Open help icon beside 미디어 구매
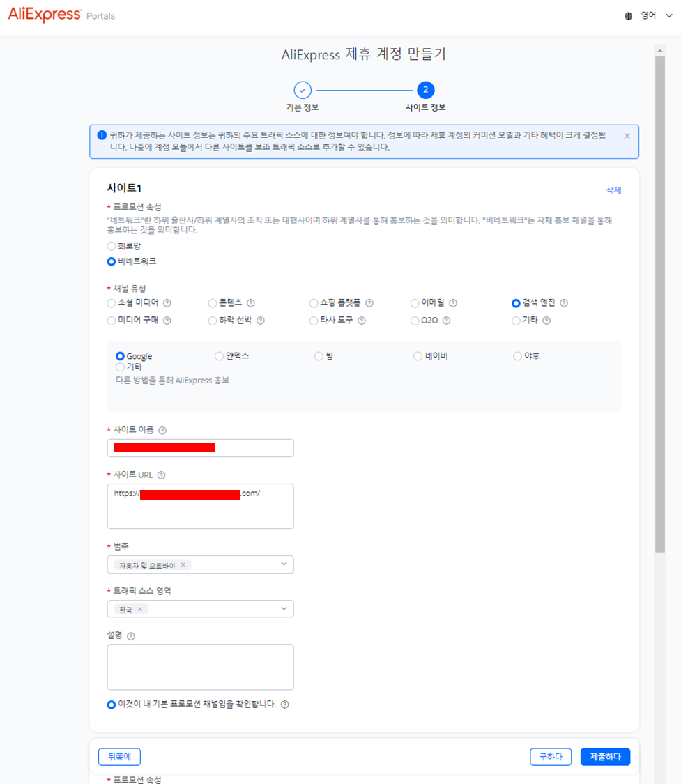This screenshot has width=681, height=784. point(167,321)
